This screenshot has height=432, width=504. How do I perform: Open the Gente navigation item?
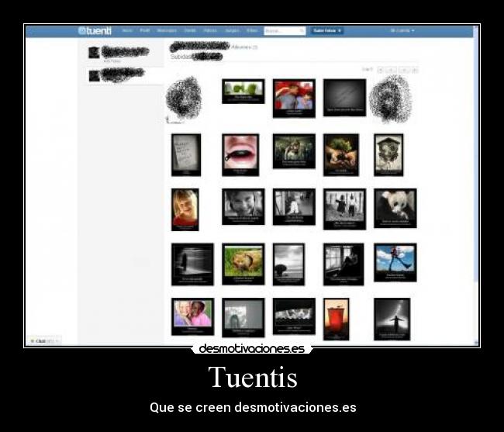[190, 30]
